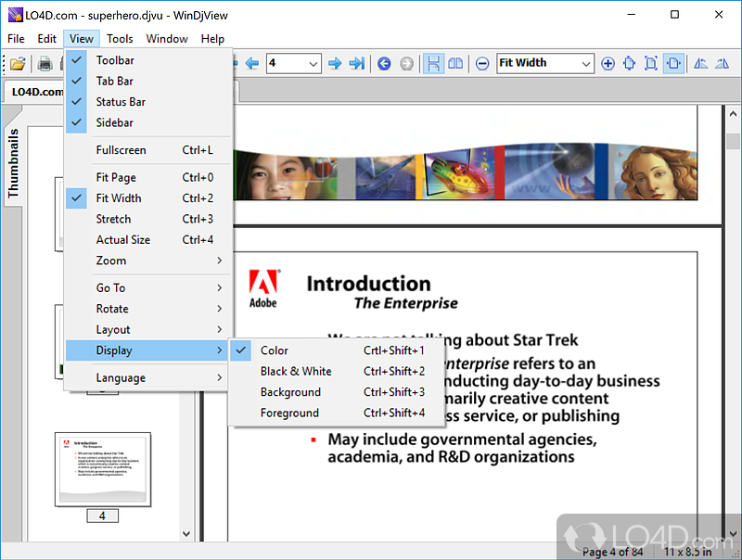
Task: Rotate page right icon
Action: [x=723, y=63]
